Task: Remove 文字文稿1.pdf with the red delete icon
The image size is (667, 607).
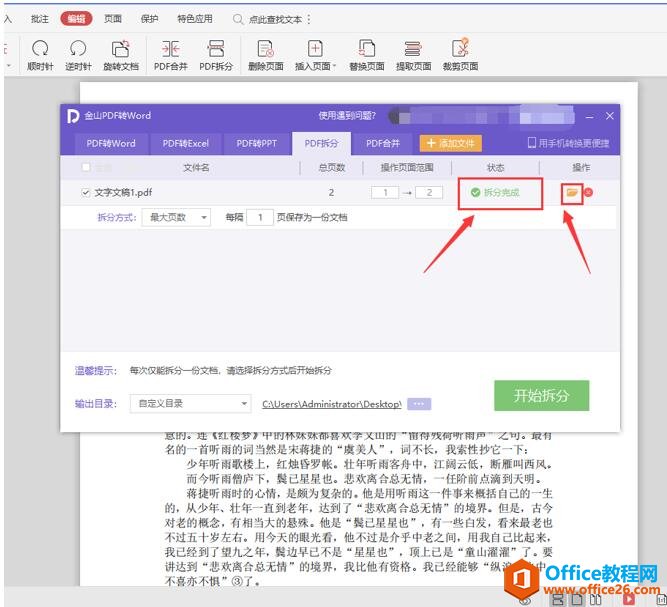Action: (x=589, y=193)
